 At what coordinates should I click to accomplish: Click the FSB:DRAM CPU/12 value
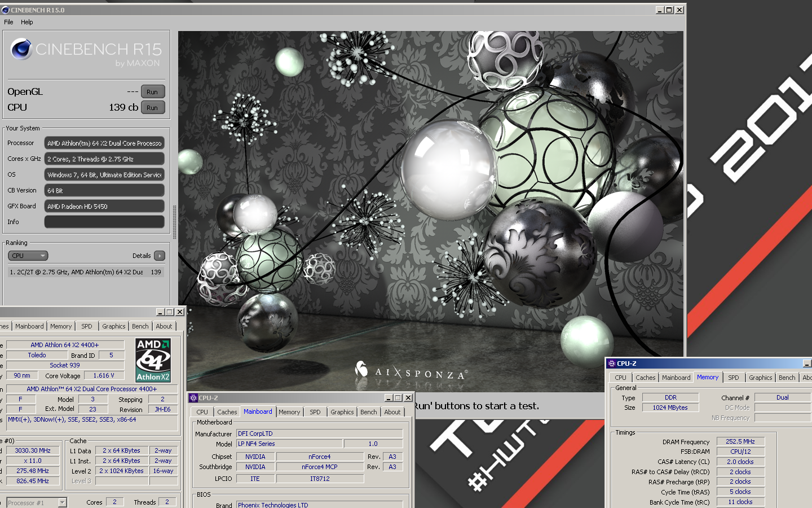tap(740, 452)
